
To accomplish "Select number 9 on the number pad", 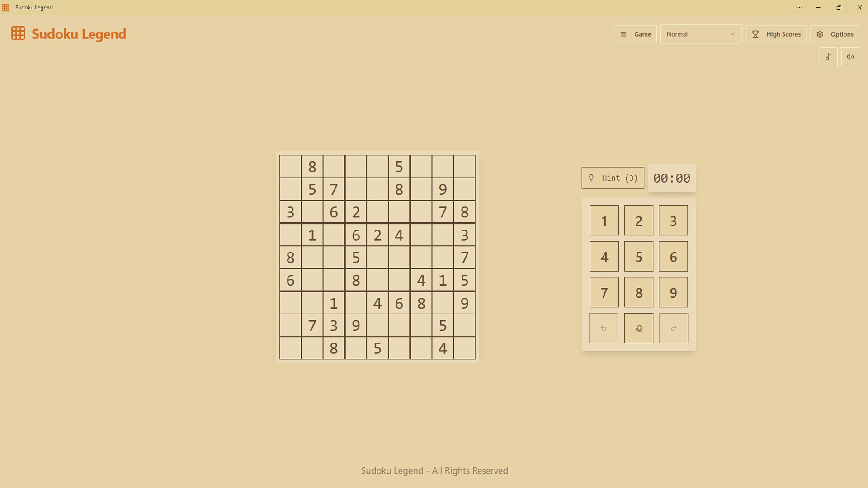I will 673,293.
